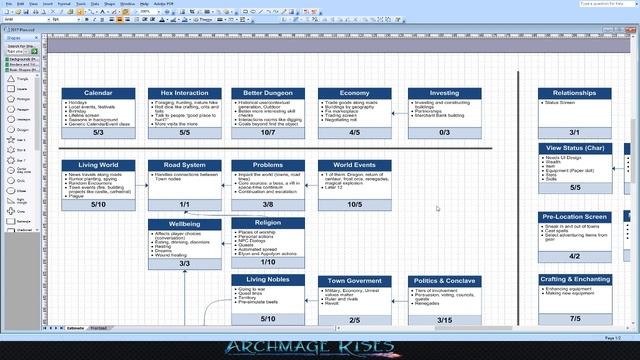
Task: Select the Star 7 shape
Action: 11,160
